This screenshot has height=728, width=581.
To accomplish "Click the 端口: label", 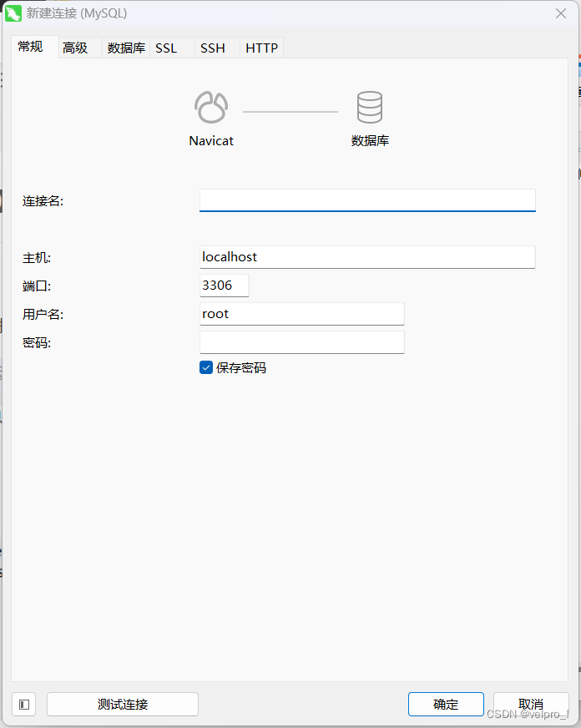I will pyautogui.click(x=37, y=286).
